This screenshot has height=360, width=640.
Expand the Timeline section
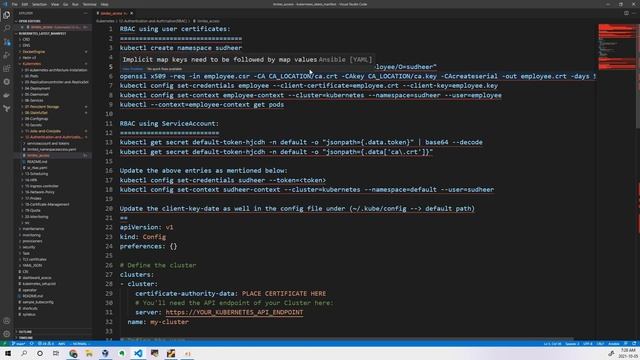26,338
